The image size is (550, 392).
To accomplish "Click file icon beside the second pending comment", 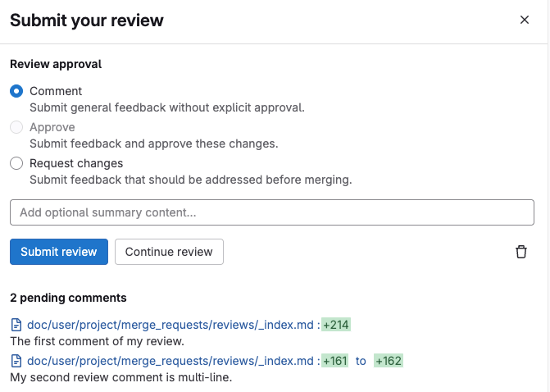I will [x=16, y=361].
